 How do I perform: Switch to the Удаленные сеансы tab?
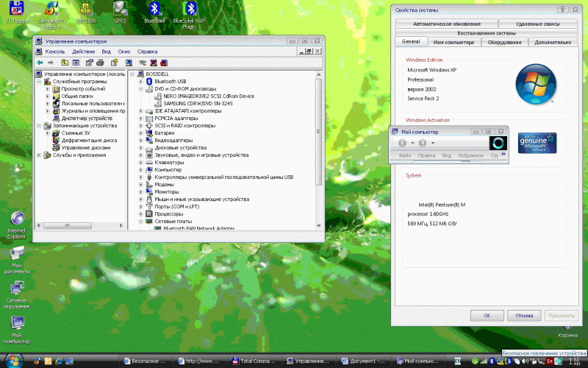(538, 24)
